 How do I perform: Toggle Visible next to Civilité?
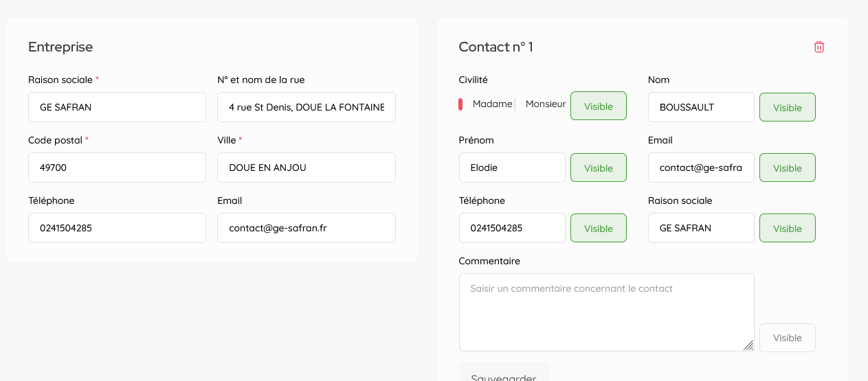(598, 106)
